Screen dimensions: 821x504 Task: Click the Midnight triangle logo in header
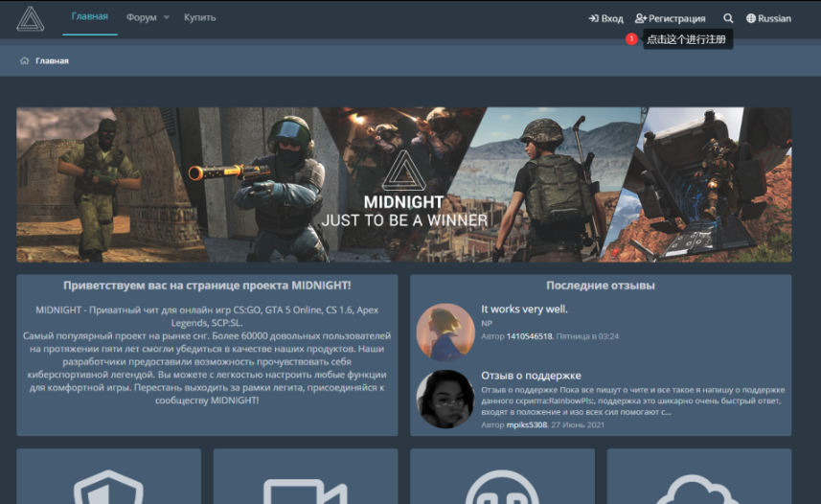31,19
